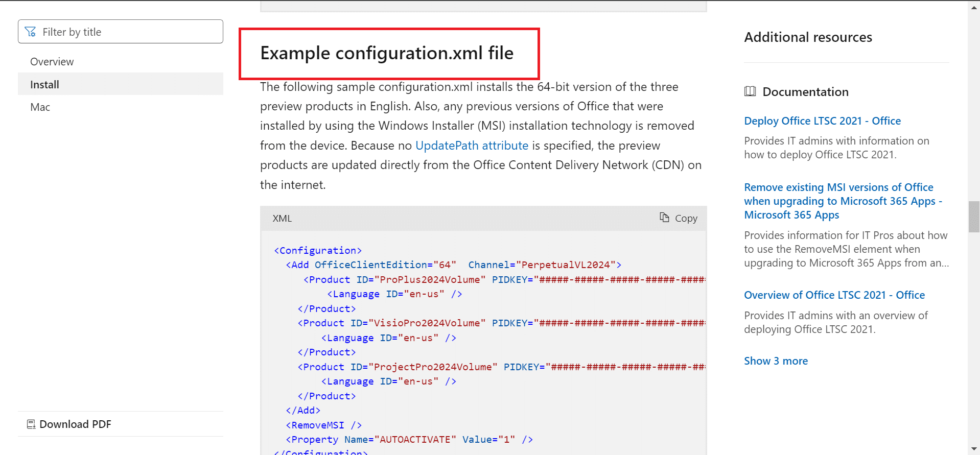Open the Mac sidebar item
Screen dimensions: 980x455
[x=40, y=107]
